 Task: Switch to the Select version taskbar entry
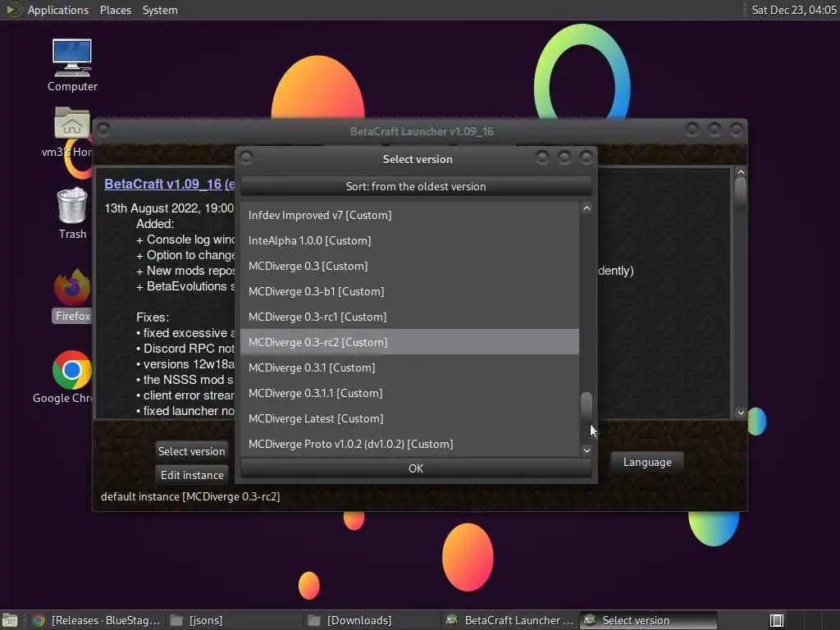[648, 620]
